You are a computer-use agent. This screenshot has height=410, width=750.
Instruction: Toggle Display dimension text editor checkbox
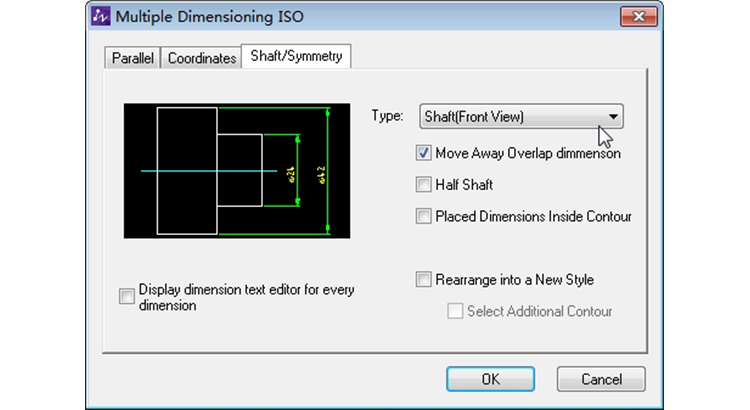point(126,296)
